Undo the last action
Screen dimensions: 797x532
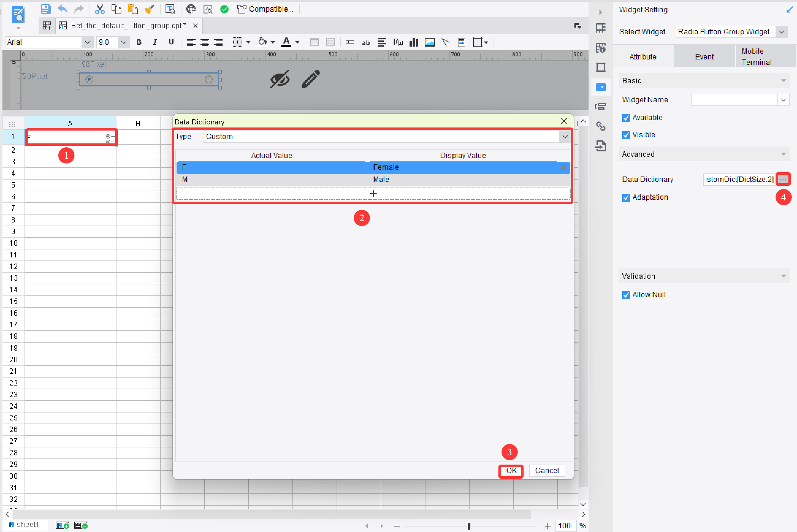point(63,9)
